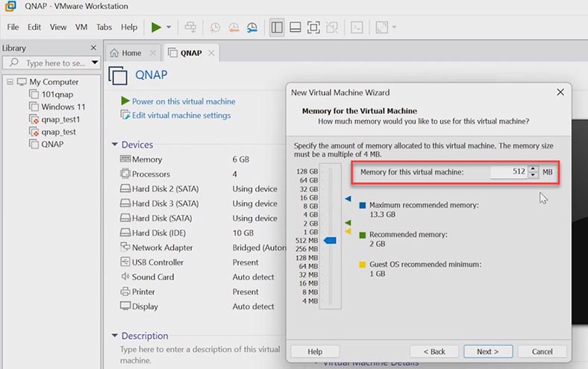588x369 pixels.
Task: Open the View menu
Action: [x=58, y=27]
